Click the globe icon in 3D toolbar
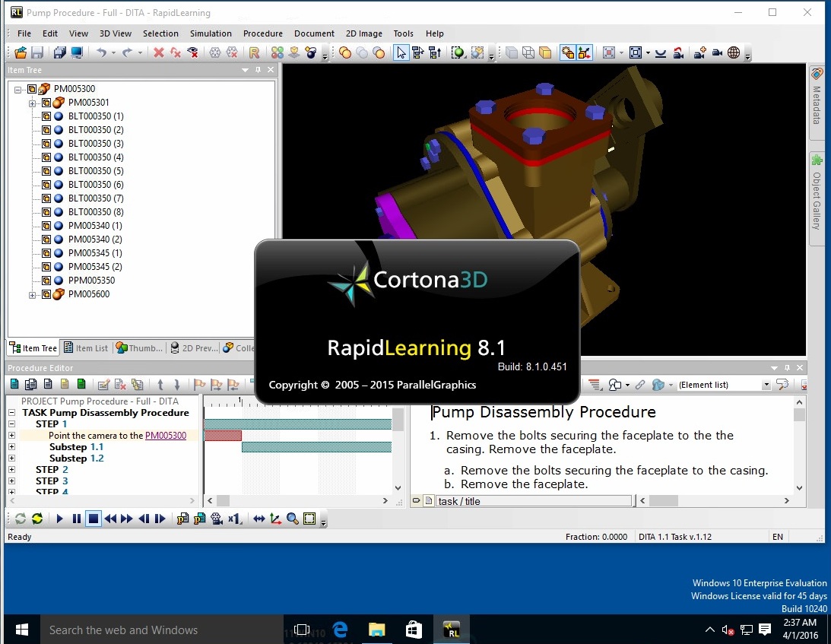 734,52
